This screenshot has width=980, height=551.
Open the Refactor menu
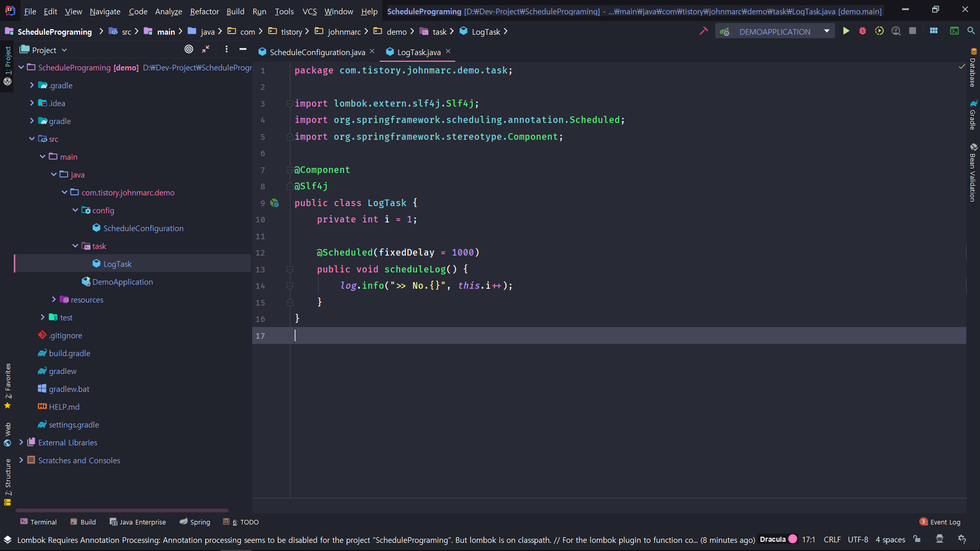(x=204, y=11)
